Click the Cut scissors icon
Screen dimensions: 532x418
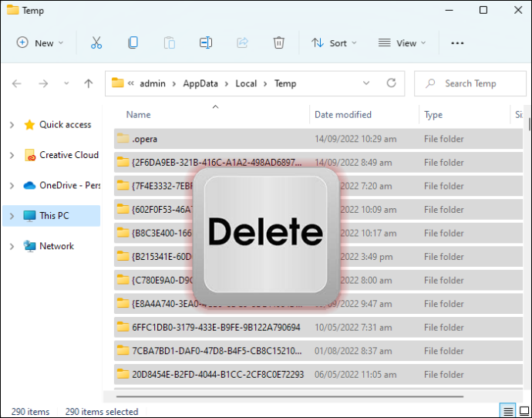96,42
